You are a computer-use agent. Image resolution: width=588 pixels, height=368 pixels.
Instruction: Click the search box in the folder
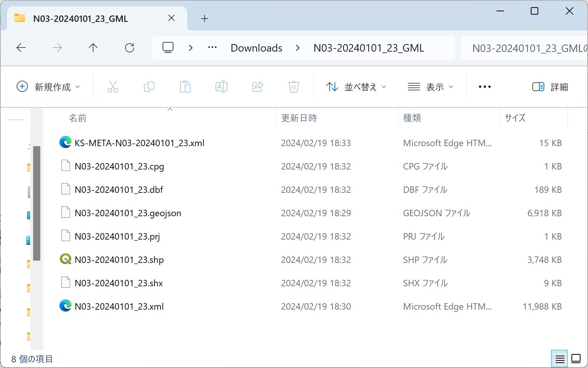[524, 48]
